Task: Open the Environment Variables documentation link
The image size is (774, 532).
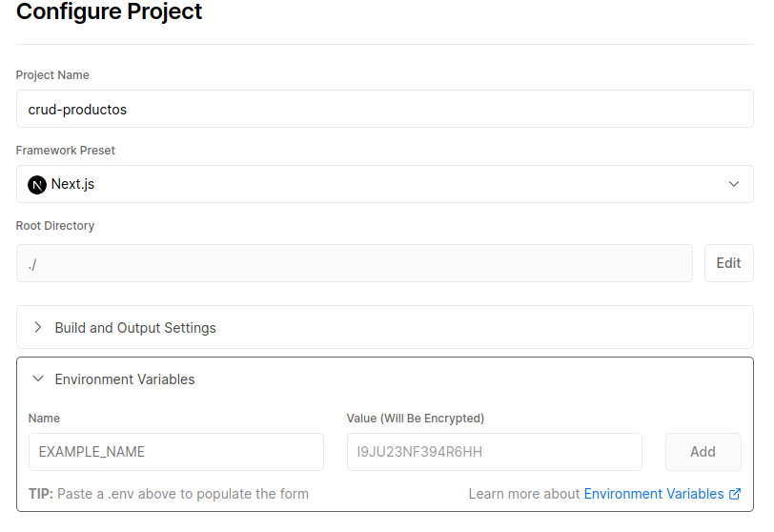Action: pyautogui.click(x=654, y=494)
